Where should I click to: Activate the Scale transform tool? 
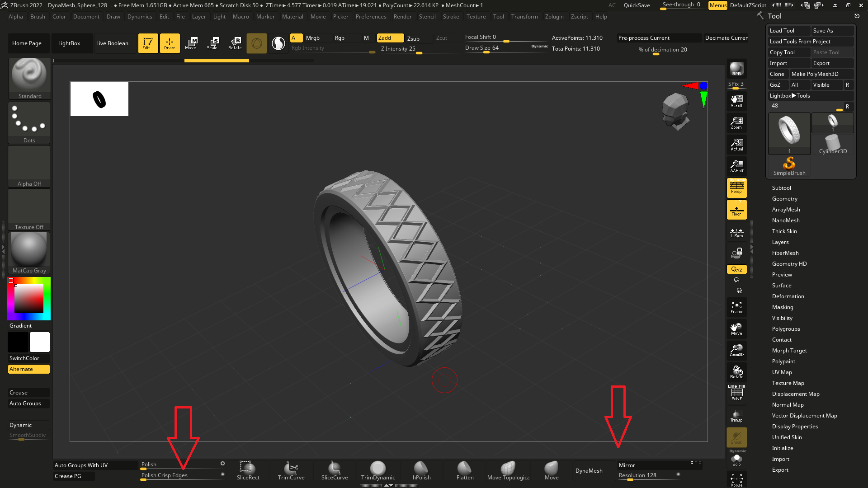point(212,43)
